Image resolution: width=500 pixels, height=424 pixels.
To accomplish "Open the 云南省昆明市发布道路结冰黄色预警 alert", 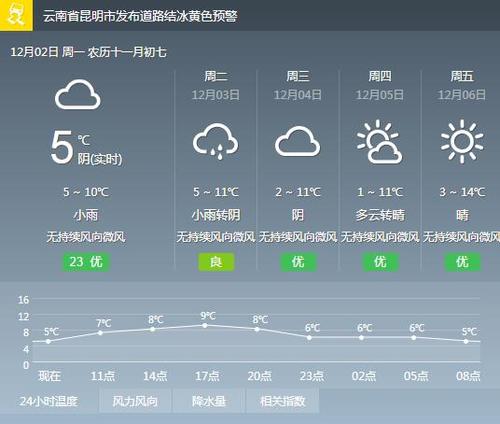I will [x=140, y=16].
